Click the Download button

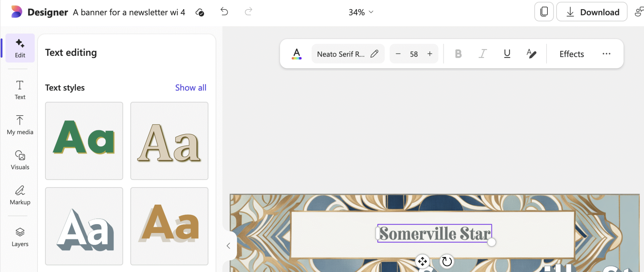[592, 12]
